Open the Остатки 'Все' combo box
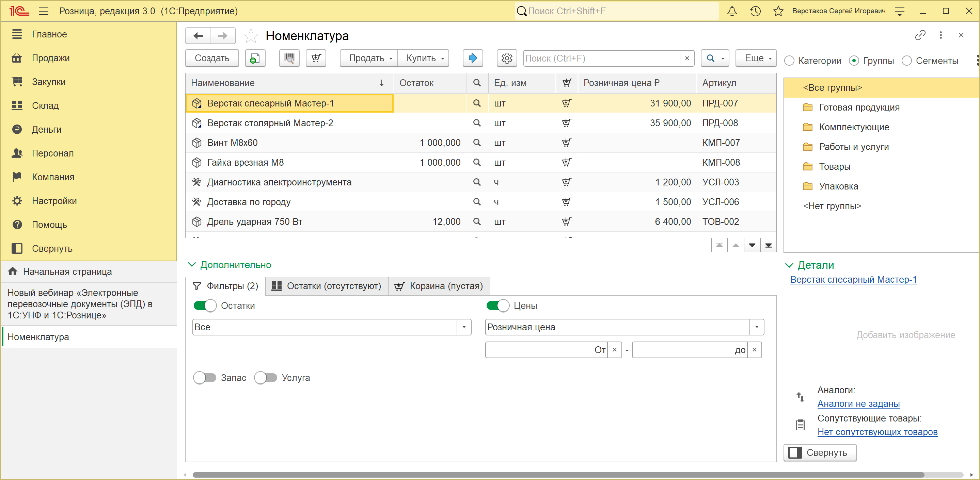Image resolution: width=980 pixels, height=480 pixels. coord(464,327)
